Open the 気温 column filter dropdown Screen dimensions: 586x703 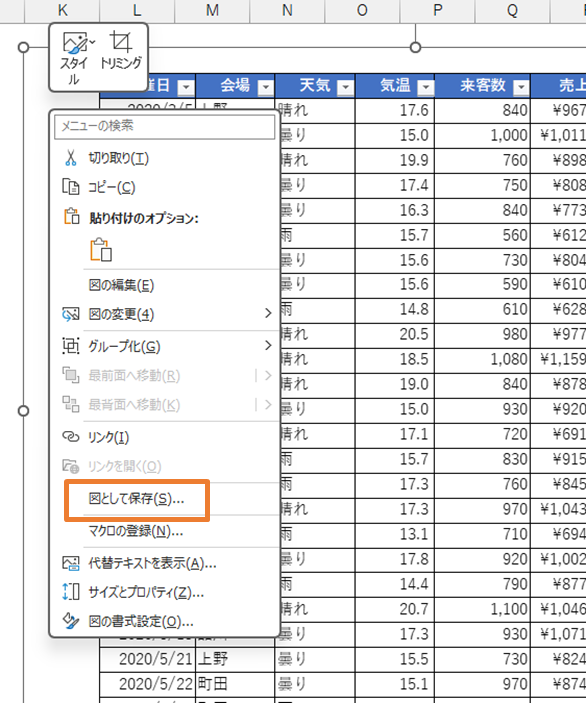point(425,87)
